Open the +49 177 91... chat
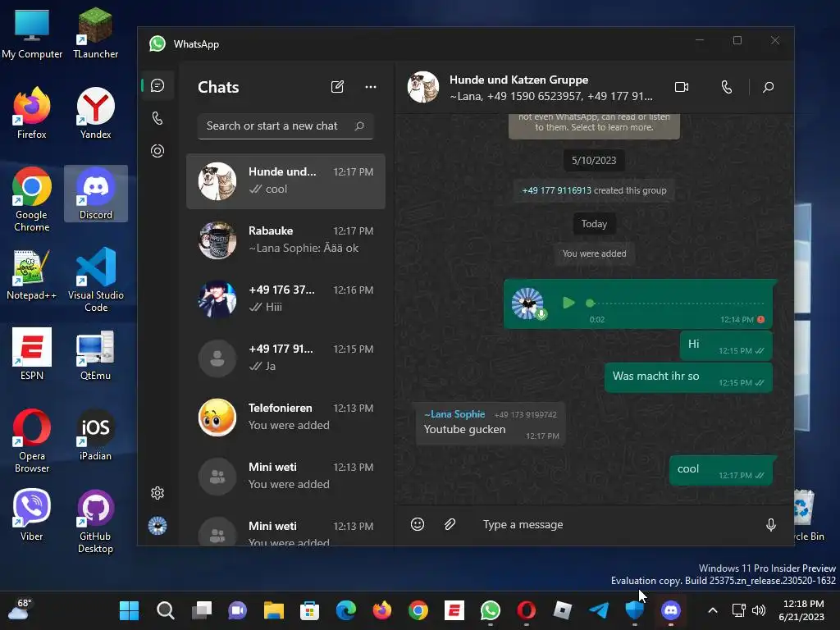This screenshot has height=630, width=840. tap(285, 358)
